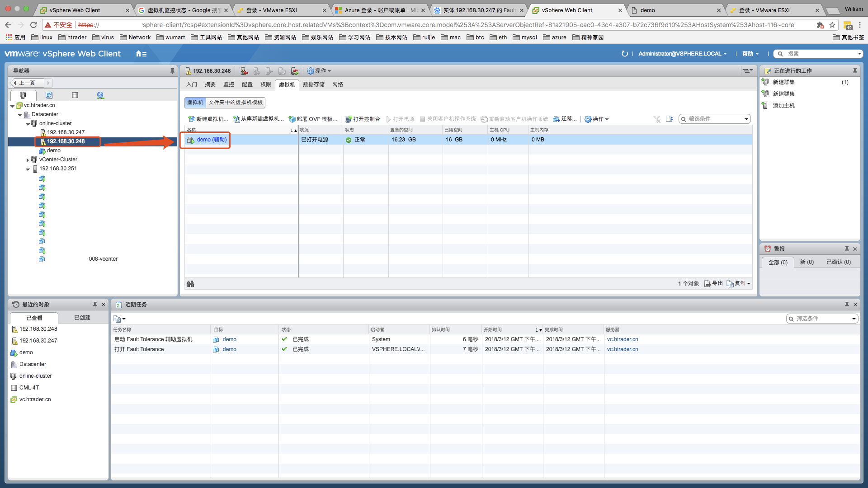Close the 警报 alarms panel
Screen dimensions: 868x488
855,249
